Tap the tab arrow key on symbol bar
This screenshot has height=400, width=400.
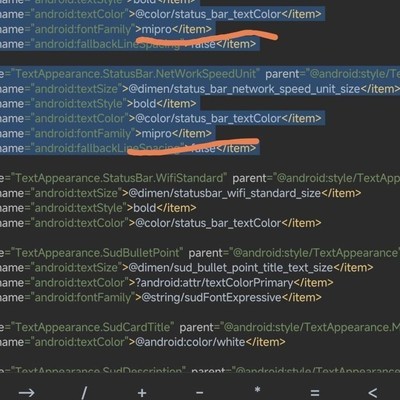[27, 393]
